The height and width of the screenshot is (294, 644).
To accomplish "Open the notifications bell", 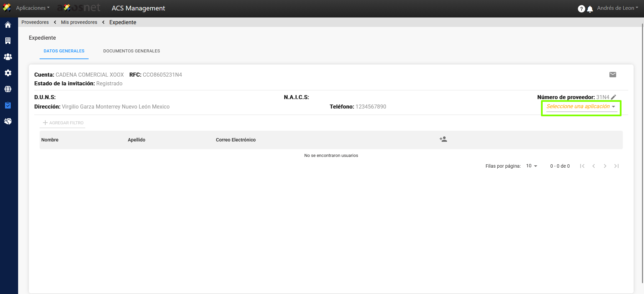I will (590, 9).
